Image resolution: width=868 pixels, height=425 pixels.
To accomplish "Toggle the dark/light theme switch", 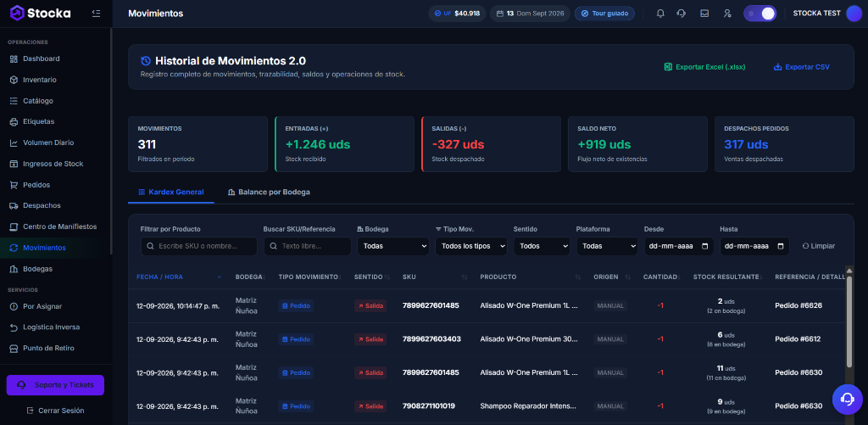I will pyautogui.click(x=760, y=14).
